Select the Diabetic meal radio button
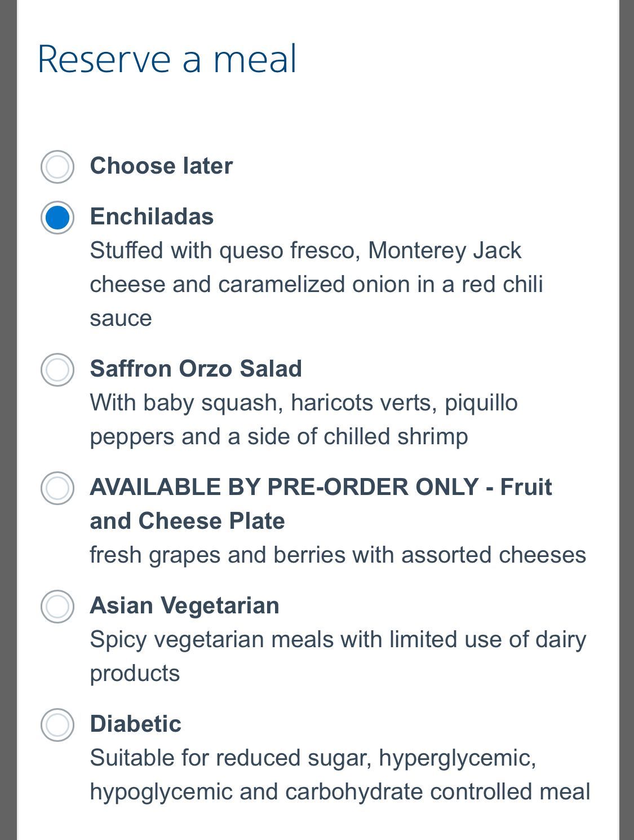This screenshot has width=634, height=840. point(57,725)
